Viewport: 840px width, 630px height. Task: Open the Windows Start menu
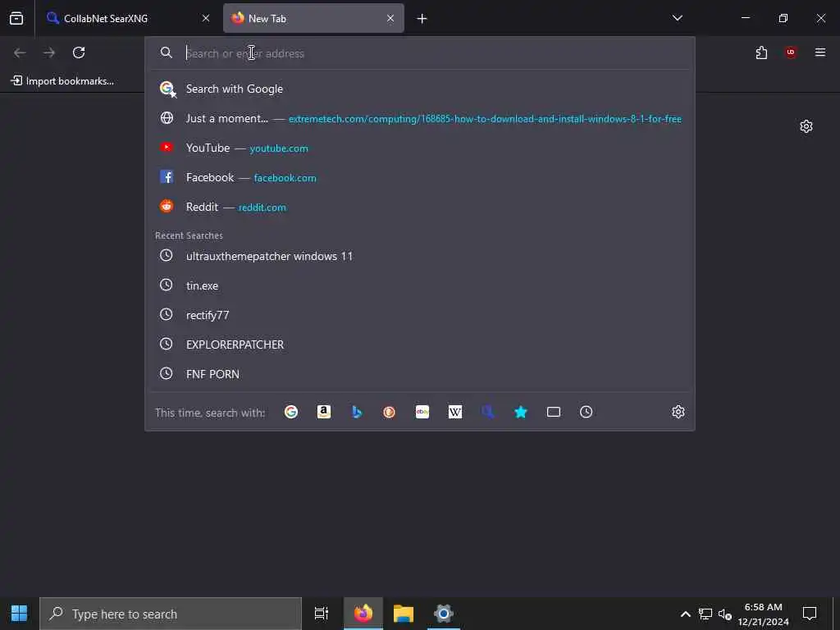pyautogui.click(x=20, y=614)
